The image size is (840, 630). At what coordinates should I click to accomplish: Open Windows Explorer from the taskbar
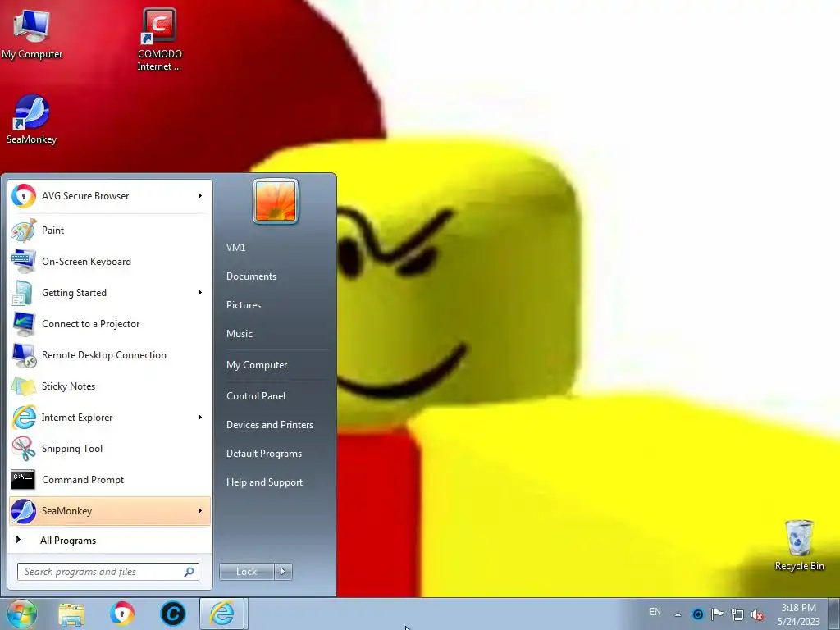click(71, 614)
